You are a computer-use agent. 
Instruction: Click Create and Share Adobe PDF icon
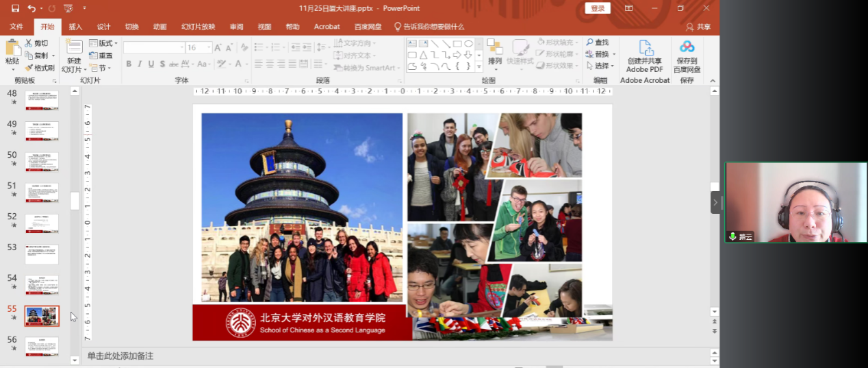coord(645,48)
